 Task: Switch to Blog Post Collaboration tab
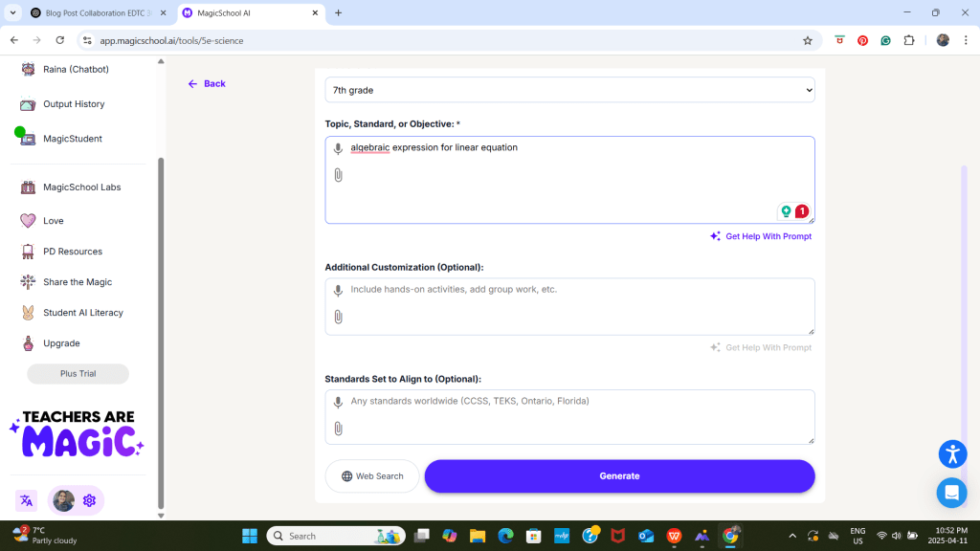click(91, 12)
